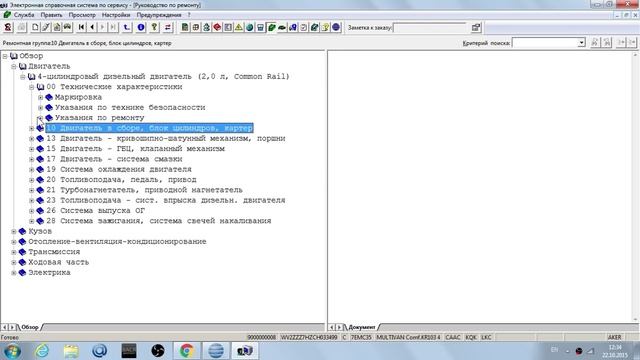Viewport: 640px width, 360px height.
Task: Switch to the Документ bottom tab
Action: [x=362, y=327]
